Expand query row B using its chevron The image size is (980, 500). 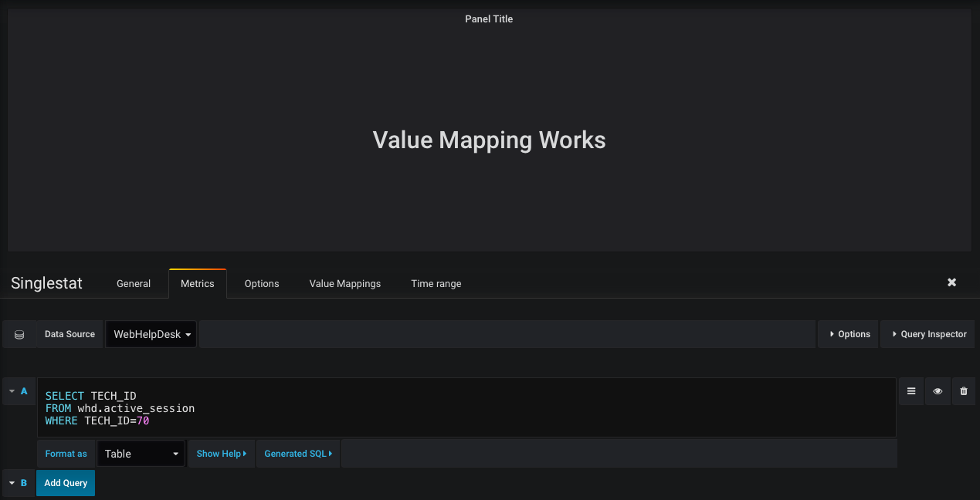click(11, 482)
